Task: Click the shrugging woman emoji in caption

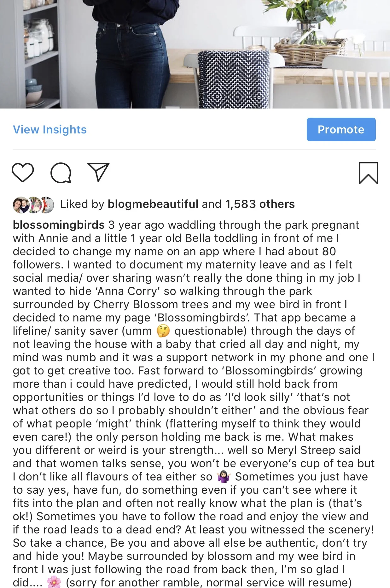Action: [224, 477]
